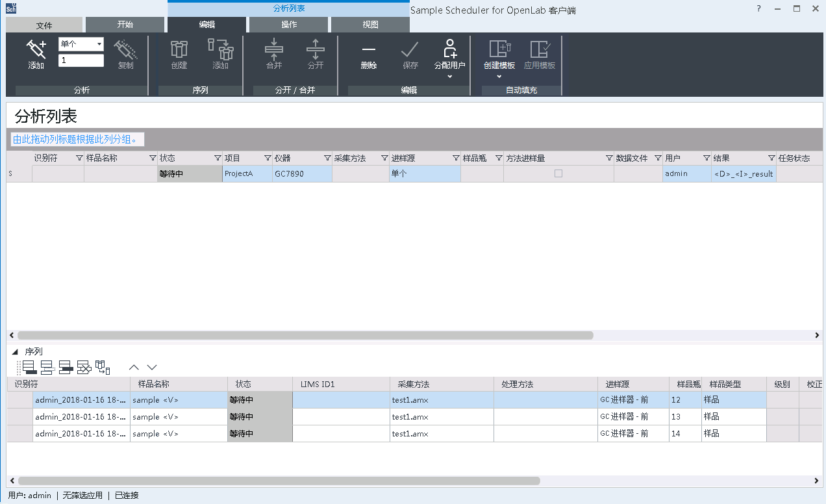826x504 pixels.
Task: Click the filter icon on 结果 column
Action: pos(771,158)
